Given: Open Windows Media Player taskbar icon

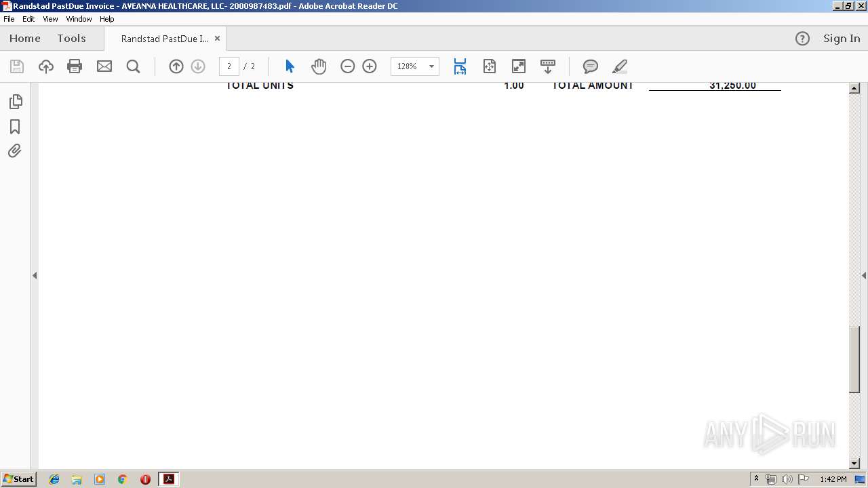Looking at the screenshot, I should click(100, 479).
